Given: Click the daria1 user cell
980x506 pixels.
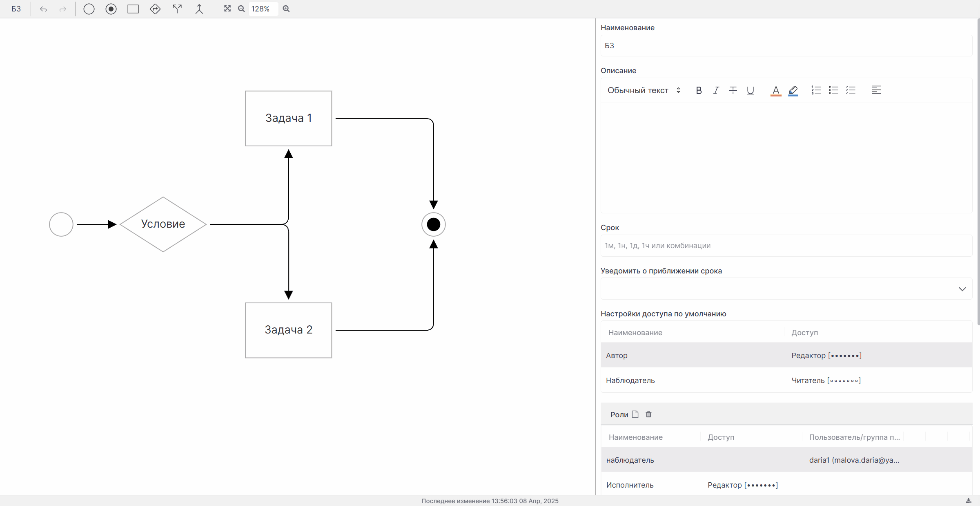Looking at the screenshot, I should point(854,460).
